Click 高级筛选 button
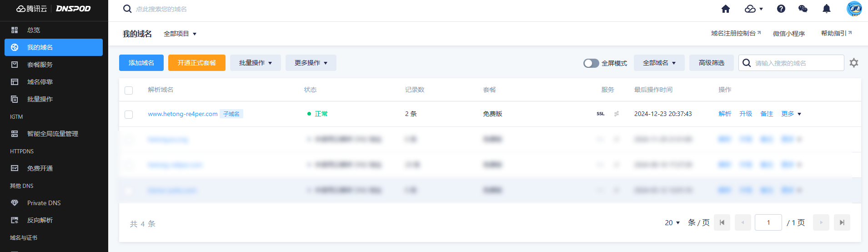 [x=712, y=63]
